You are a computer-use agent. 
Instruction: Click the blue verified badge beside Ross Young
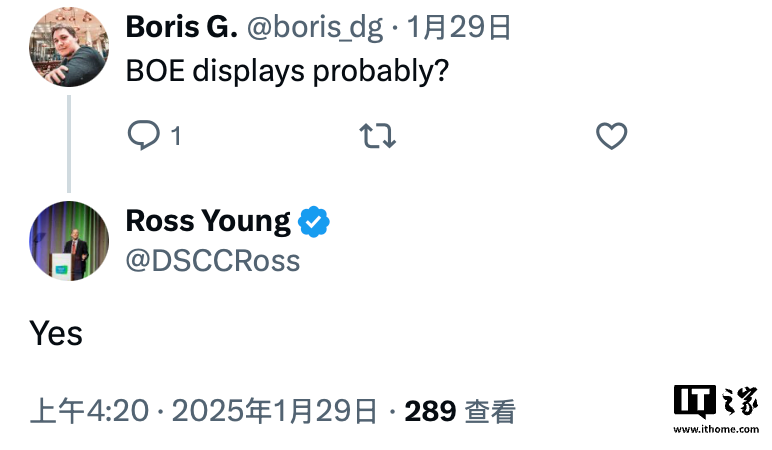314,221
